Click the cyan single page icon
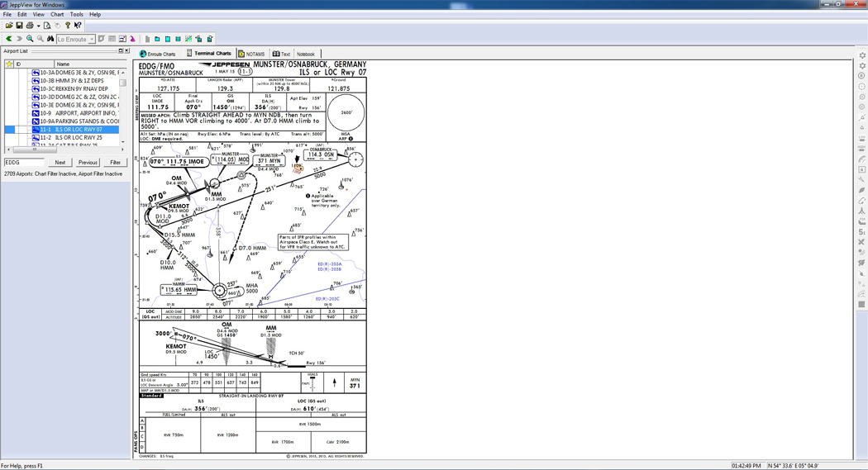This screenshot has width=868, height=470. [x=168, y=40]
